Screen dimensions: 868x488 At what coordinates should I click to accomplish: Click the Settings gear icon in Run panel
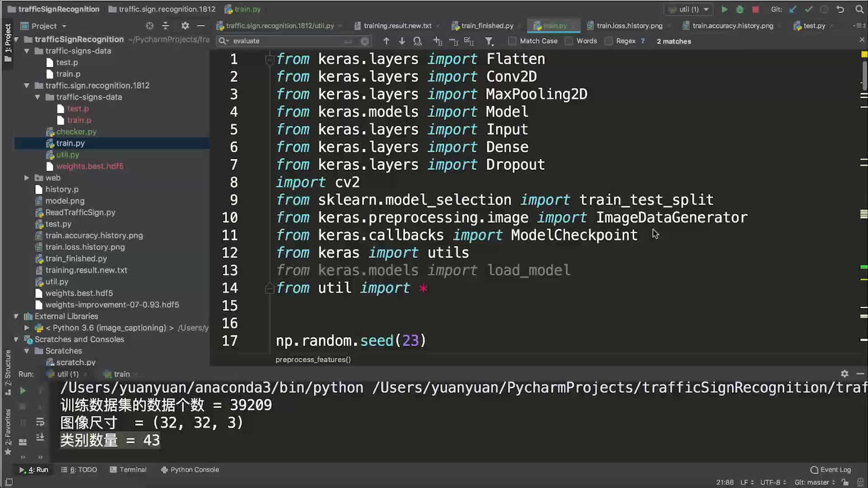[x=844, y=374]
